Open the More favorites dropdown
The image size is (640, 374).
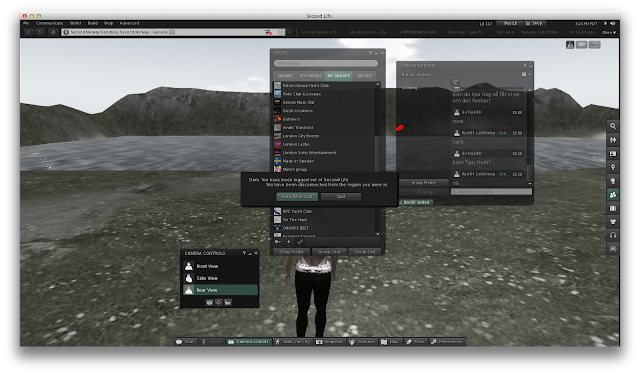tap(609, 32)
